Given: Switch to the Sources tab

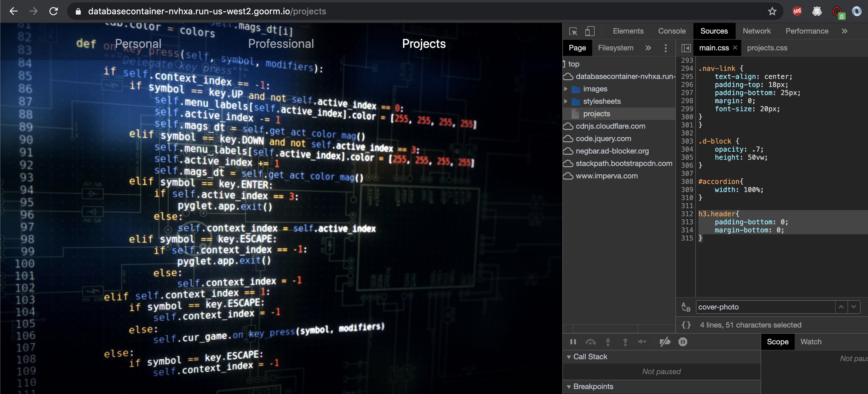Looking at the screenshot, I should coord(714,31).
